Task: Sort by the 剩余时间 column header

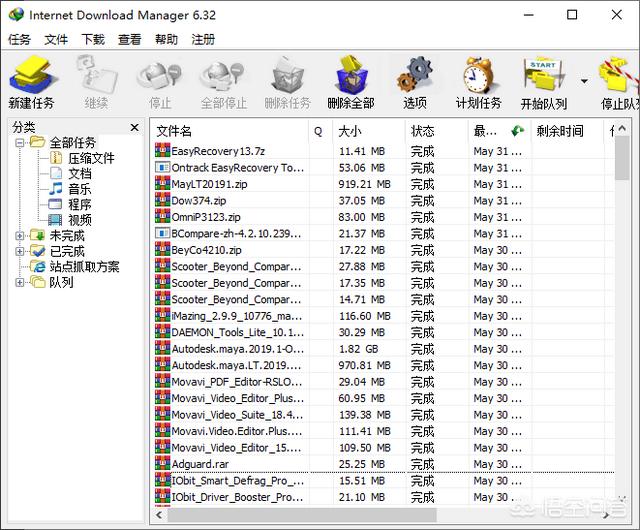Action: click(x=567, y=131)
